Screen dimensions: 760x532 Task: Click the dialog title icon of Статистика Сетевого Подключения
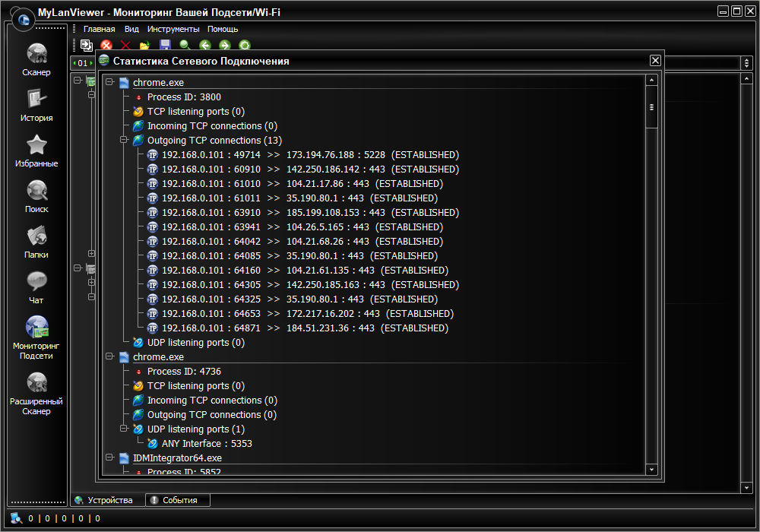(103, 61)
